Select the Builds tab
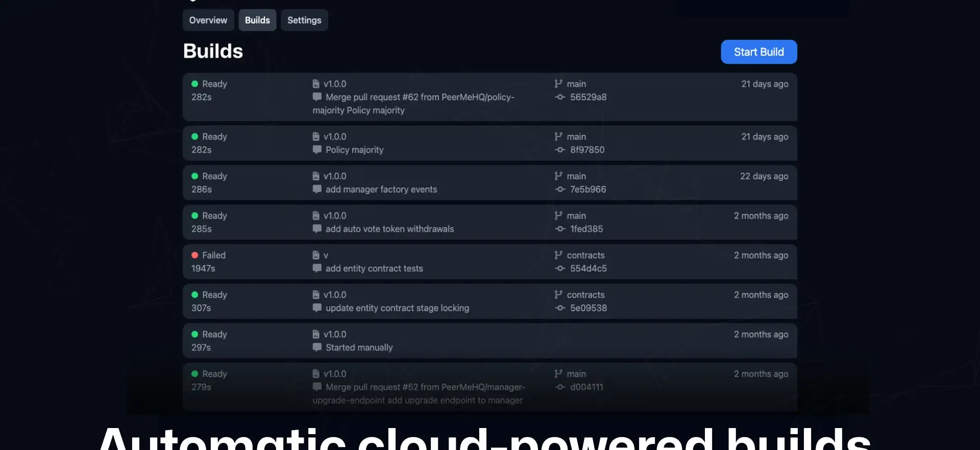 [x=257, y=20]
